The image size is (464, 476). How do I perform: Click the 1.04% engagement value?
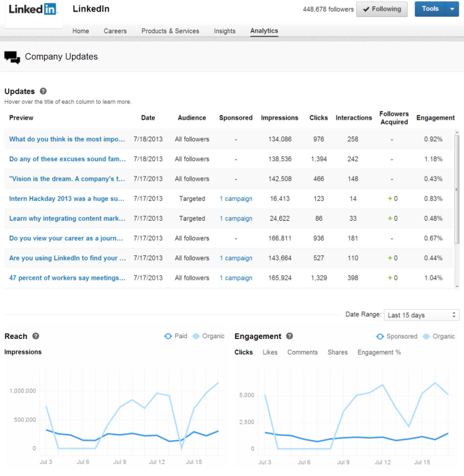[x=433, y=278]
